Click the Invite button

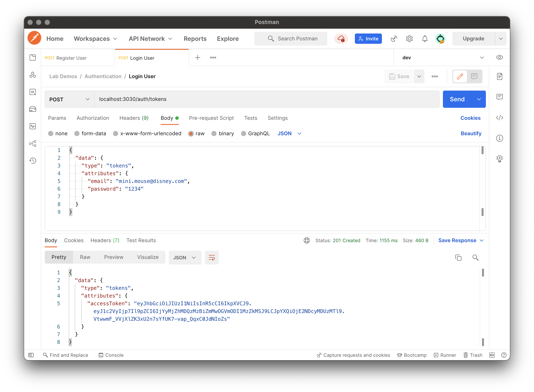(368, 39)
